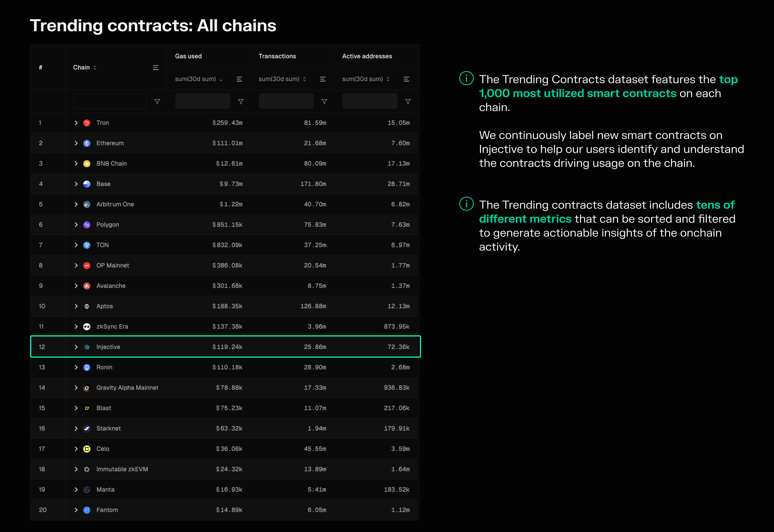The height and width of the screenshot is (532, 774).
Task: Click the Ethereum chain logo icon
Action: click(x=87, y=143)
